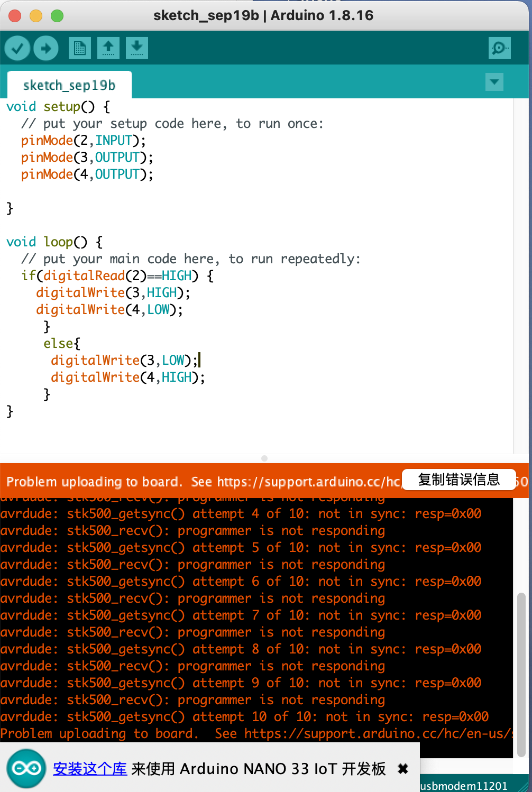Click the 'attempt 10 of 10' console line
532x792 pixels.
244,716
